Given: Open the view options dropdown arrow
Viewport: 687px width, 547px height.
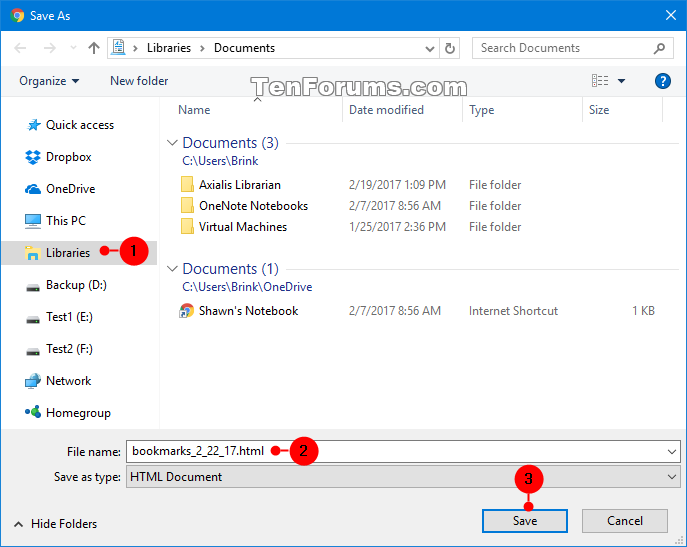Looking at the screenshot, I should point(621,81).
